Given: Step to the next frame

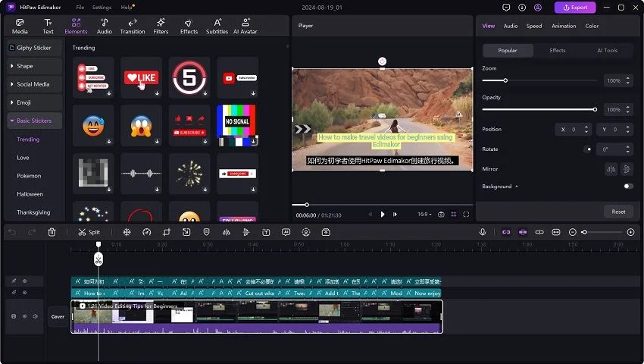Looking at the screenshot, I should click(x=395, y=215).
